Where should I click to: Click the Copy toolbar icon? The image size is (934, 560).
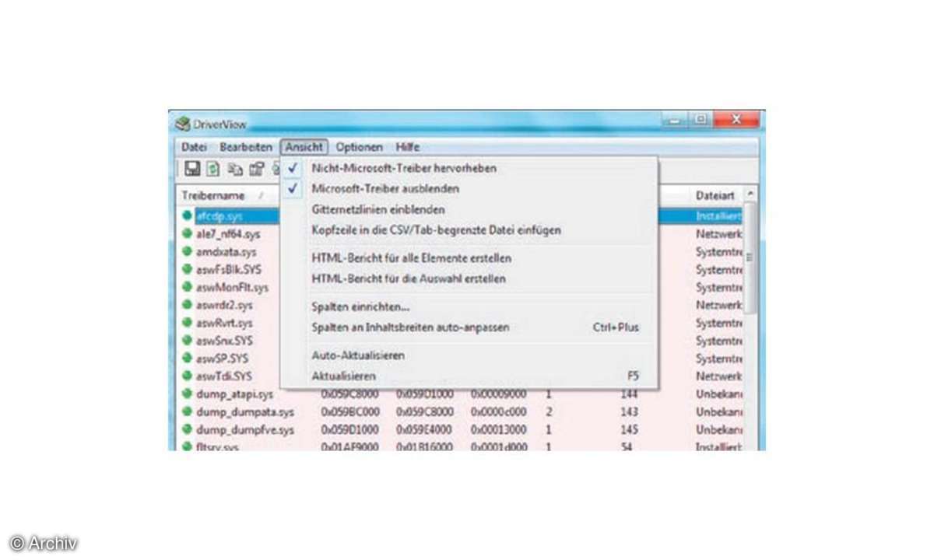235,169
